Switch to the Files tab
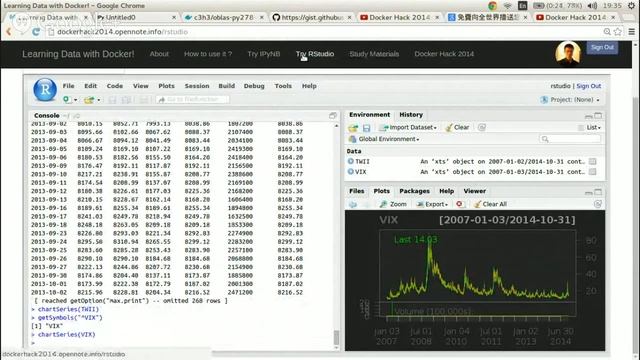The width and height of the screenshot is (640, 360). (x=356, y=191)
